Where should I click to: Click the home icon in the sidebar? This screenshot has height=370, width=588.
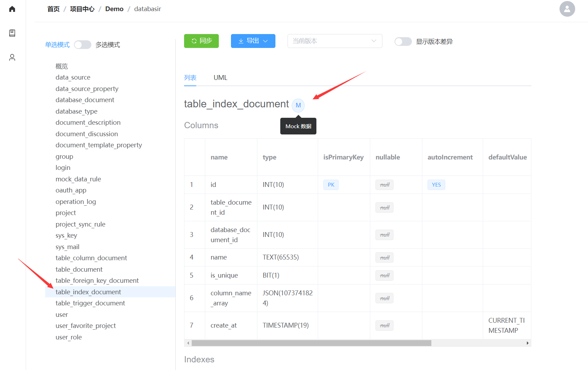tap(12, 9)
